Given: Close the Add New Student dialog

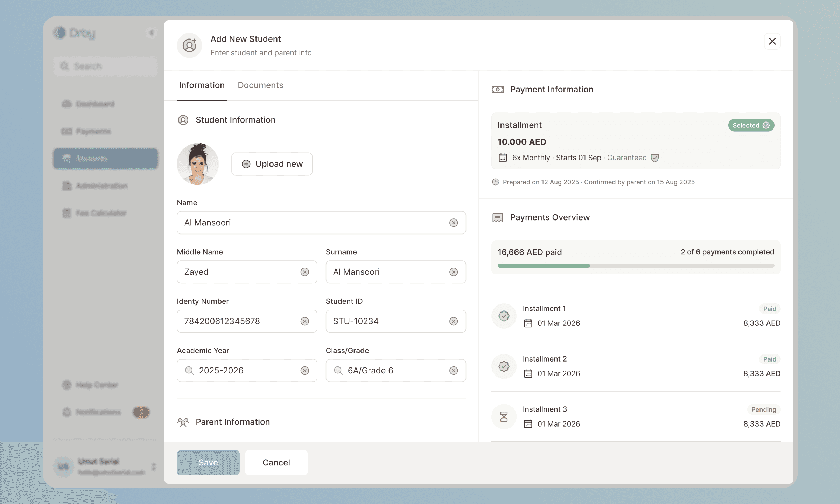Looking at the screenshot, I should (772, 41).
